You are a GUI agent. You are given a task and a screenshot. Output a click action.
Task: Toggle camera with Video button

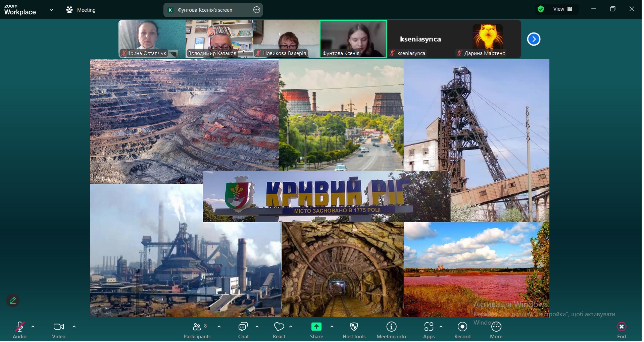point(59,330)
